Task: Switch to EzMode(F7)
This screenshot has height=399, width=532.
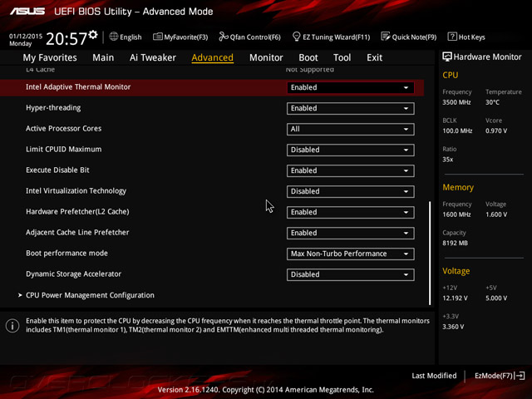Action: pyautogui.click(x=500, y=376)
